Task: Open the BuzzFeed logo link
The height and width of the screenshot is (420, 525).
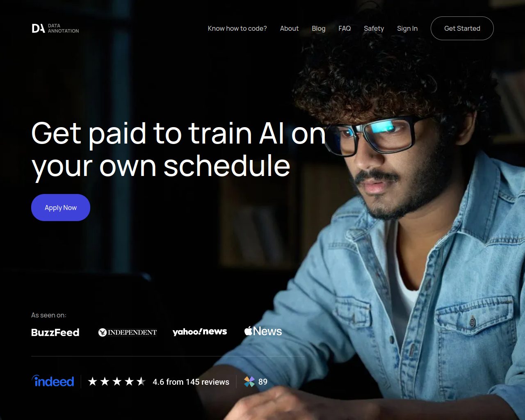Action: click(55, 332)
